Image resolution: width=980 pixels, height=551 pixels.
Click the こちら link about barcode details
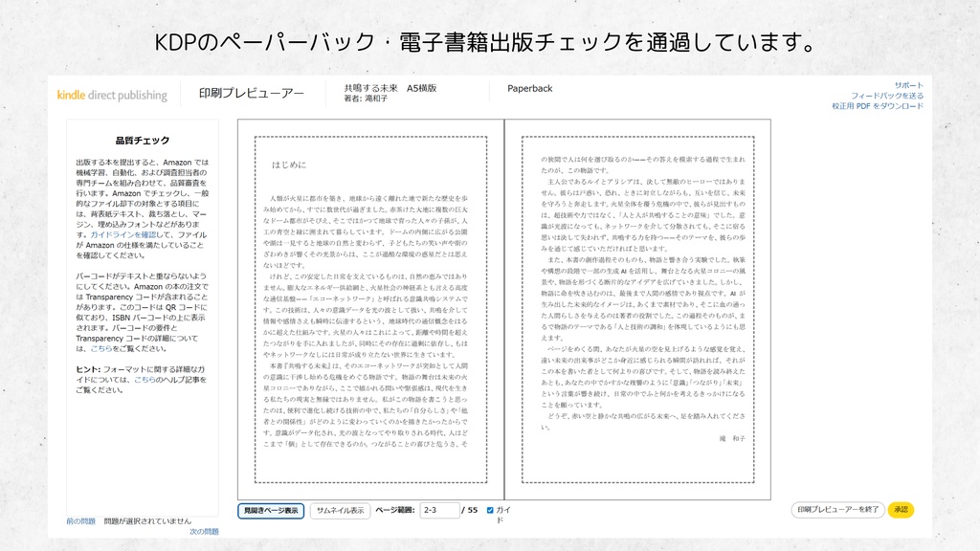click(100, 349)
